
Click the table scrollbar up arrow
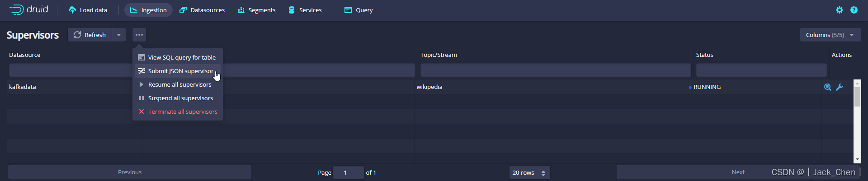point(857,83)
